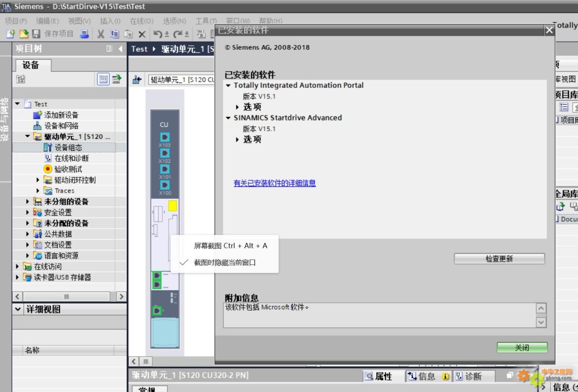Click the Redo arrow icon
This screenshot has height=392, width=578.
point(177,34)
